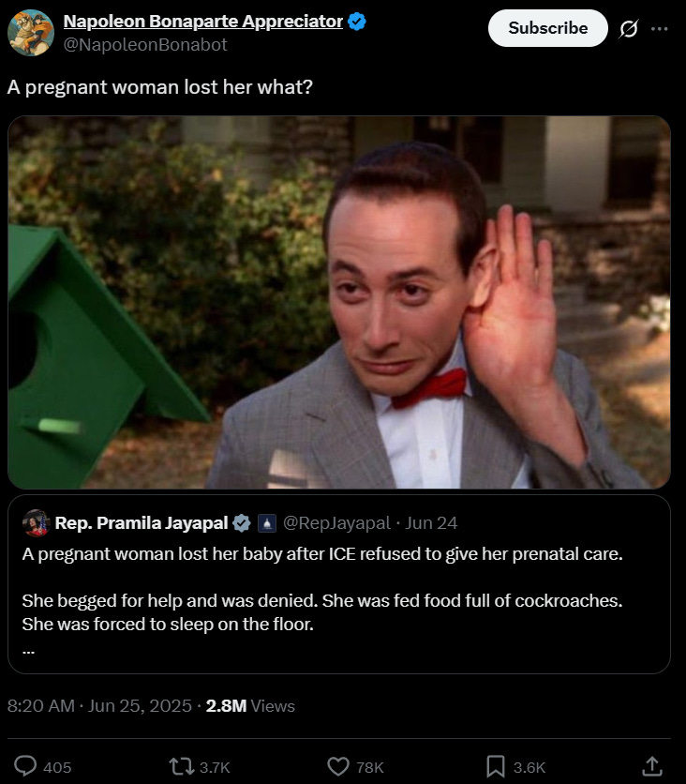Click the blue verified badge beside the author name
Image resolution: width=686 pixels, height=784 pixels.
(x=357, y=22)
